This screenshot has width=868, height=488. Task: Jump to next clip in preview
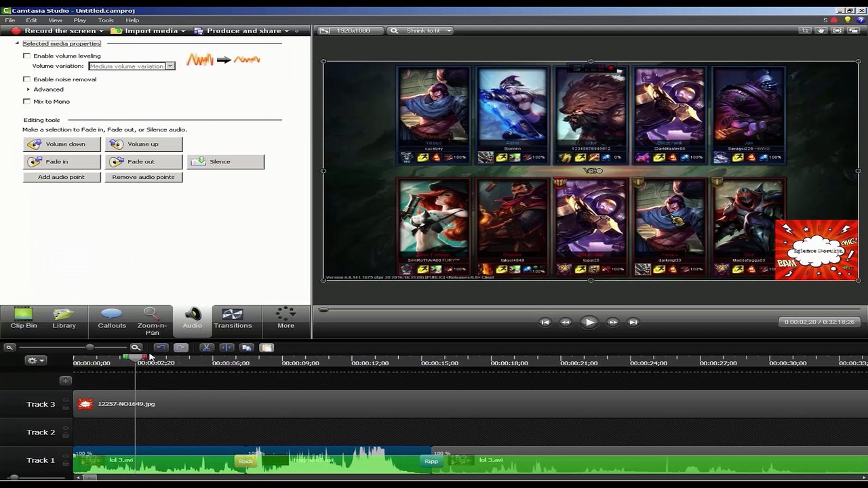633,322
